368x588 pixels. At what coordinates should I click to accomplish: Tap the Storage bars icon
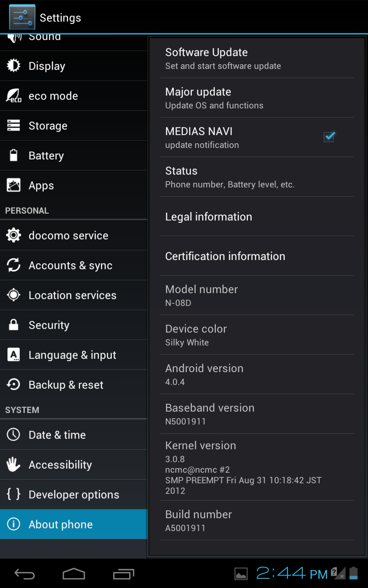coord(14,125)
